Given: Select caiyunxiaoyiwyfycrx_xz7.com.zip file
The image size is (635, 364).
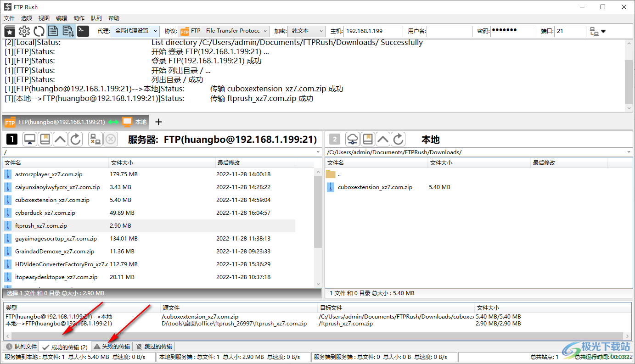Looking at the screenshot, I should coord(149,187).
